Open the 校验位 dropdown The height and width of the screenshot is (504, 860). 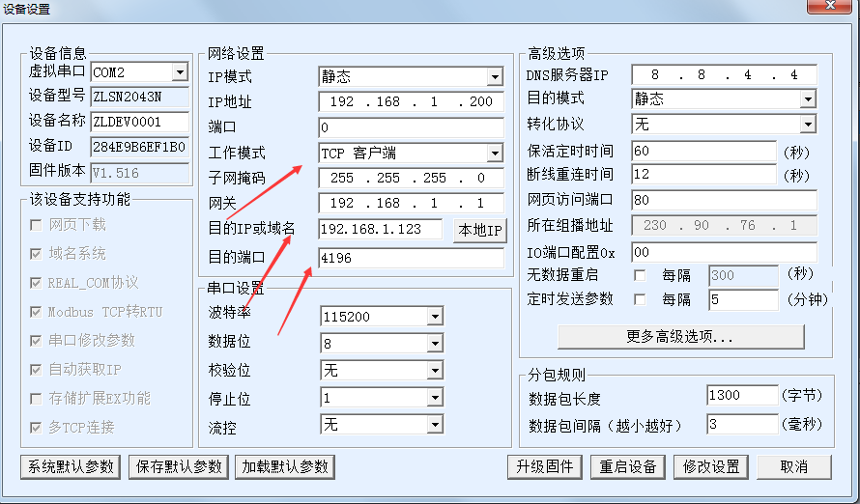click(x=435, y=371)
